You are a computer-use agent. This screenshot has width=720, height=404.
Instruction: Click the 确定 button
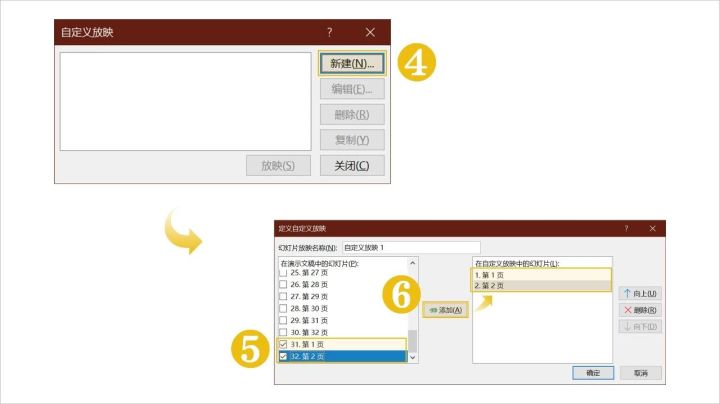(x=593, y=373)
